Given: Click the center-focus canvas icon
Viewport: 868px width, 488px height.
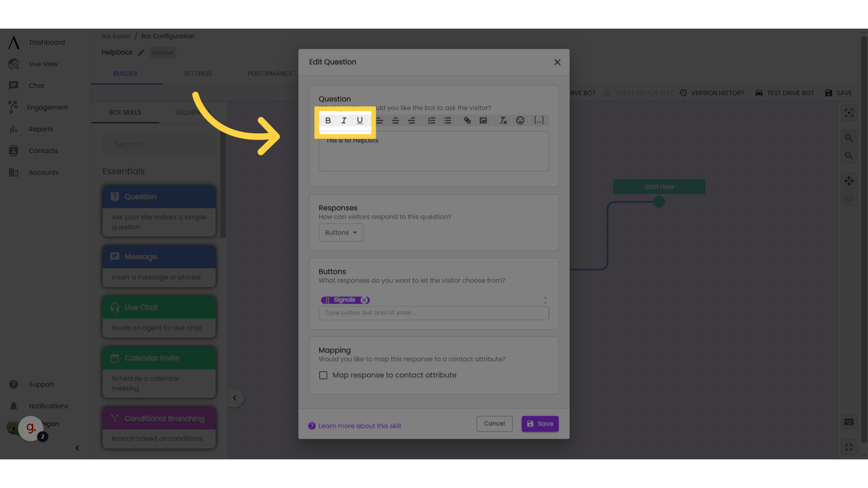Looking at the screenshot, I should 849,113.
